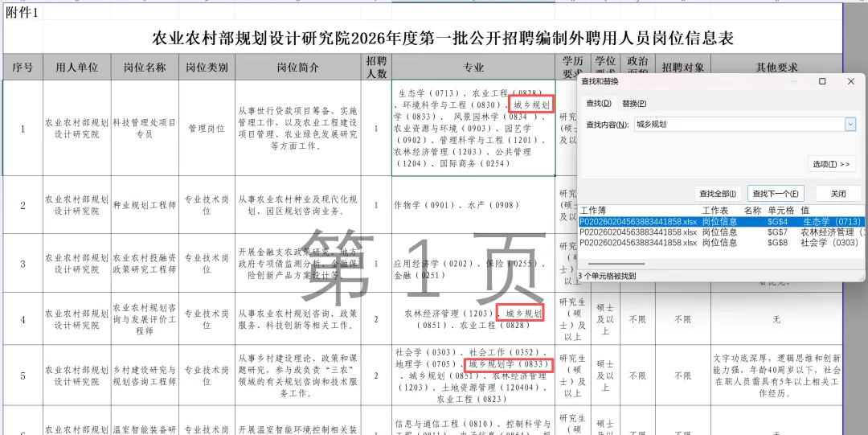The image size is (868, 435).
Task: Select the 开展金融支农政策研究 岗位简介 cell
Action: coord(298,263)
